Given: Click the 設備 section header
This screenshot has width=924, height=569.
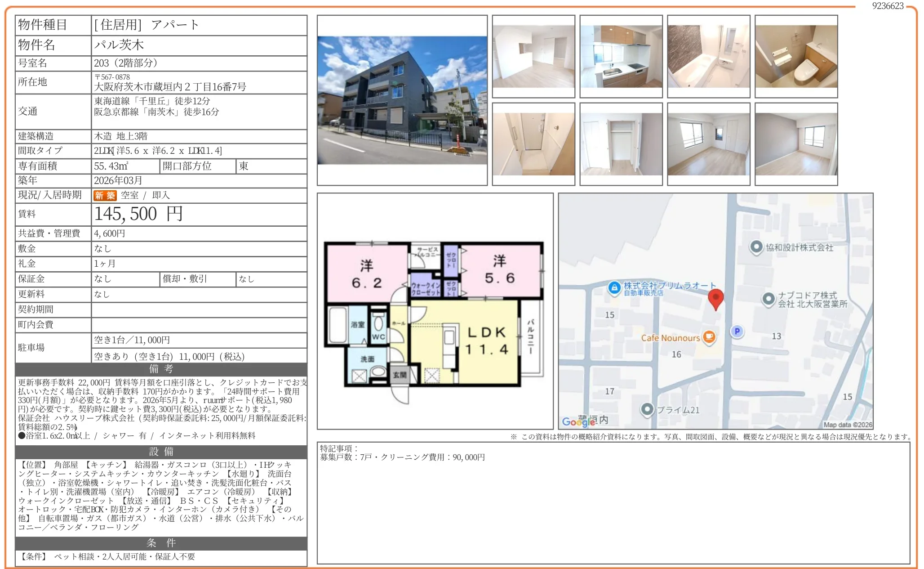Looking at the screenshot, I should click(161, 452).
